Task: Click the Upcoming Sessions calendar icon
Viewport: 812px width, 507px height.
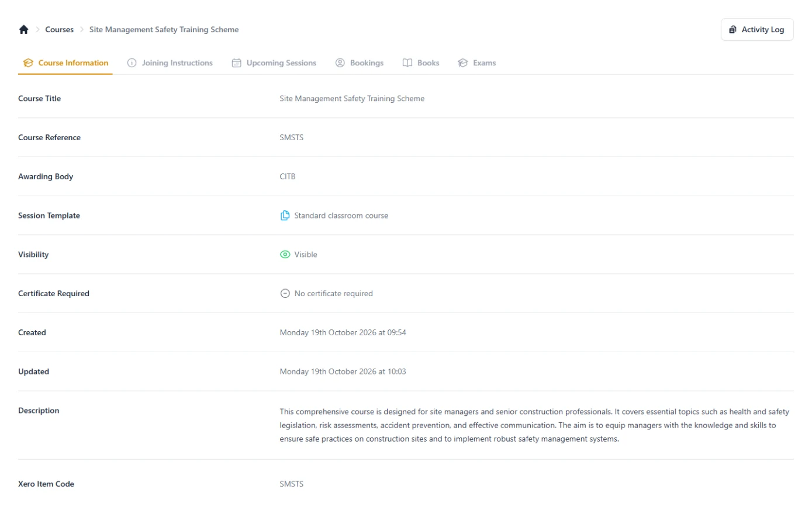Action: 237,63
